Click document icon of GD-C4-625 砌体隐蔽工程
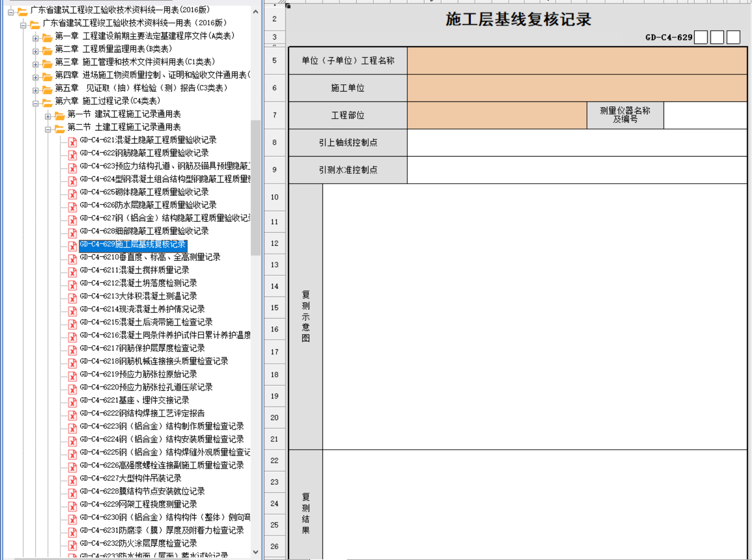752x560 pixels. point(72,194)
